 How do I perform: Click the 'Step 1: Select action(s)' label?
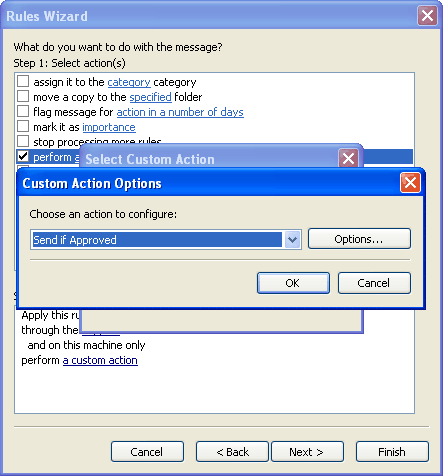(x=69, y=63)
